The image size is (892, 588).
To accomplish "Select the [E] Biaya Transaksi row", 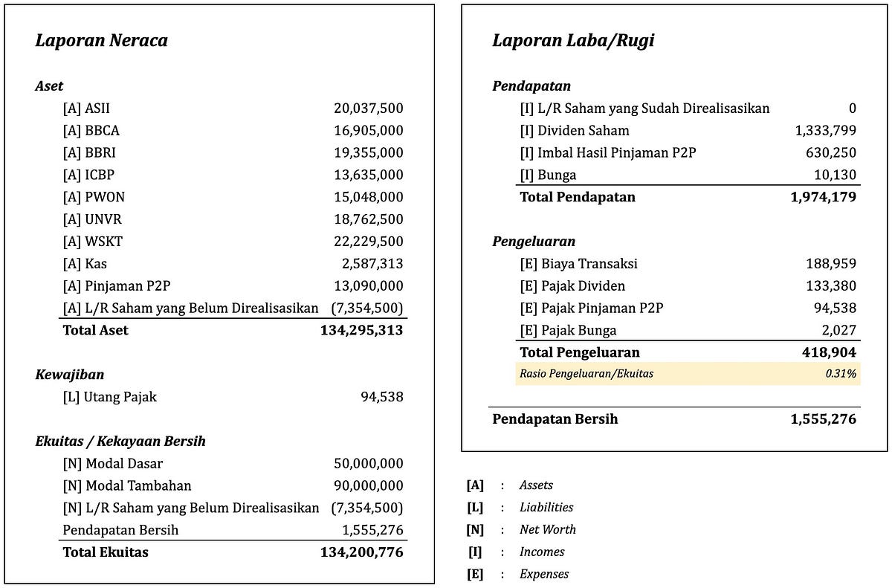I will point(688,264).
